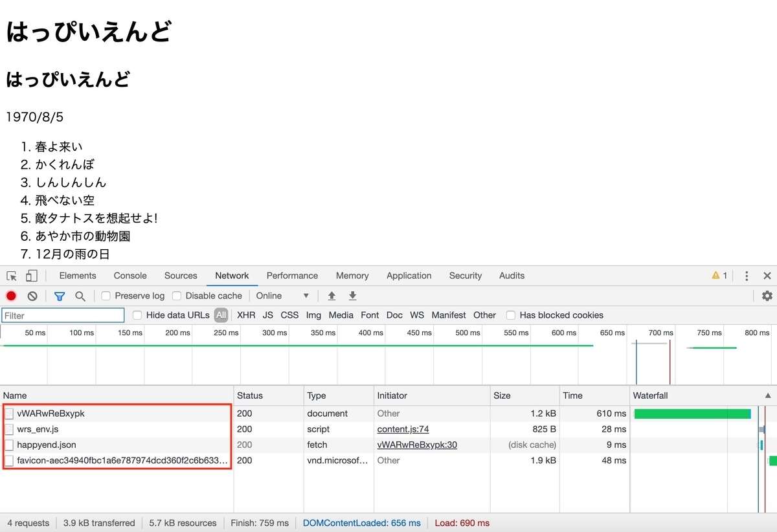Viewport: 777px width, 532px height.
Task: Filter requests by Font type
Action: (370, 315)
